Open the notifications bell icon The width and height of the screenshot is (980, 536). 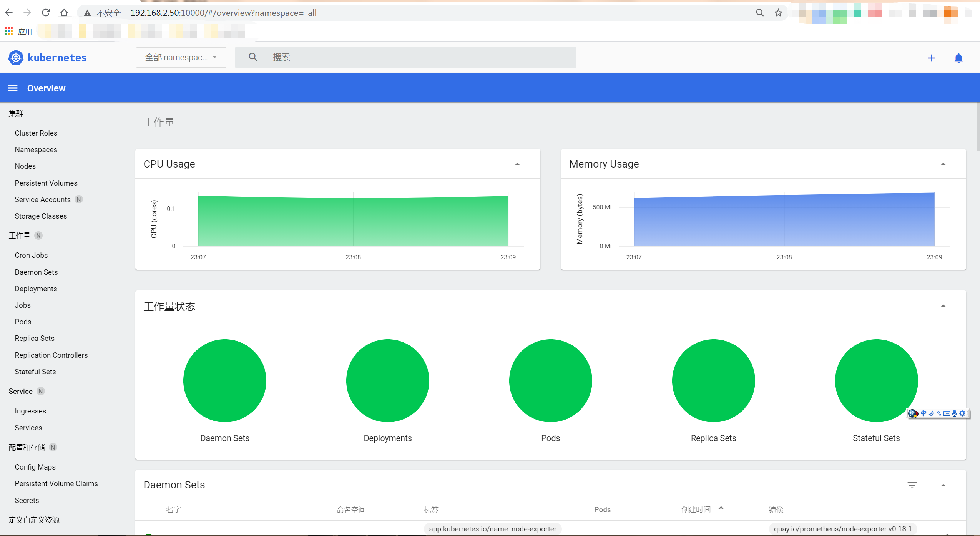(x=958, y=58)
